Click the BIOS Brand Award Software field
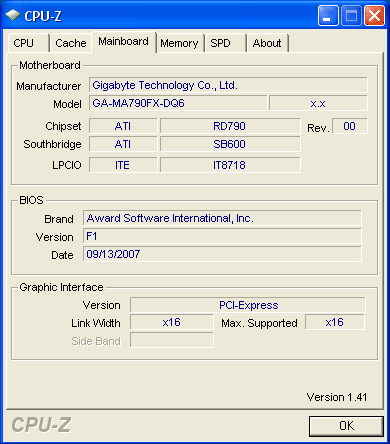The image size is (390, 444). pyautogui.click(x=222, y=218)
